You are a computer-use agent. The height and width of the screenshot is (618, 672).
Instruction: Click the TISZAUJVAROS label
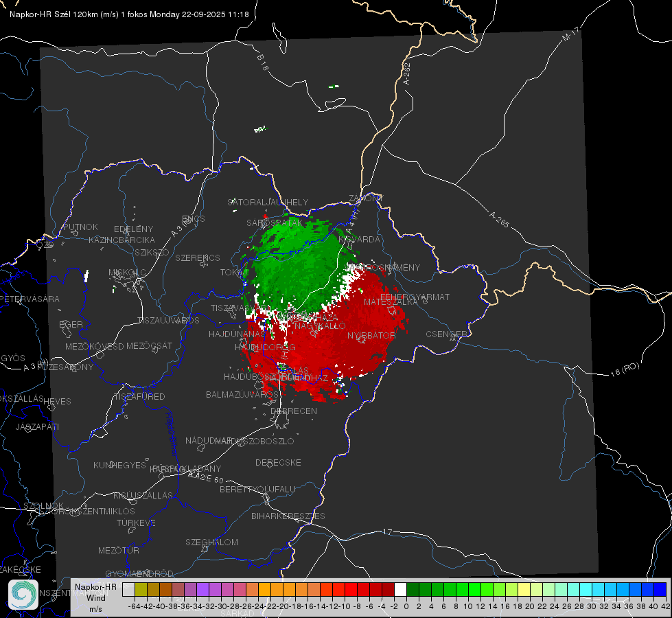click(168, 321)
